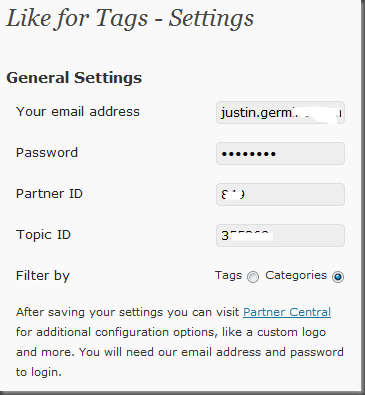The image size is (365, 395).
Task: Focus the email address input field
Action: 280,113
